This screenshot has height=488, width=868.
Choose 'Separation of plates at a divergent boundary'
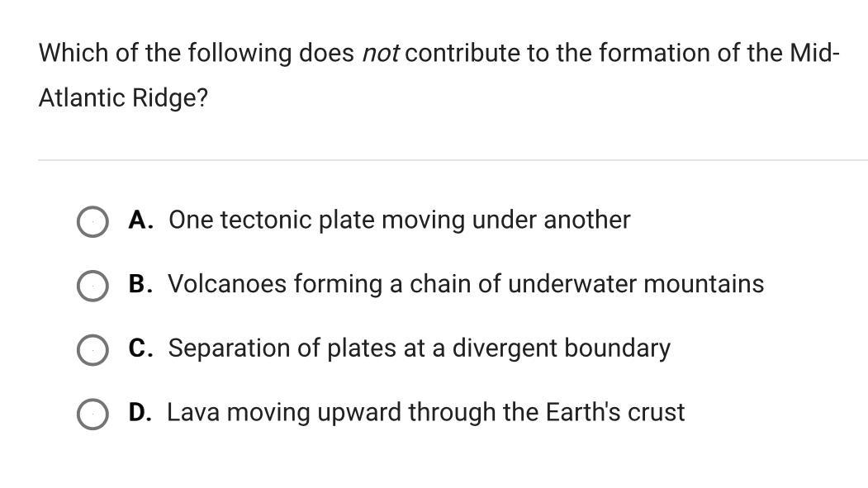[x=419, y=348]
